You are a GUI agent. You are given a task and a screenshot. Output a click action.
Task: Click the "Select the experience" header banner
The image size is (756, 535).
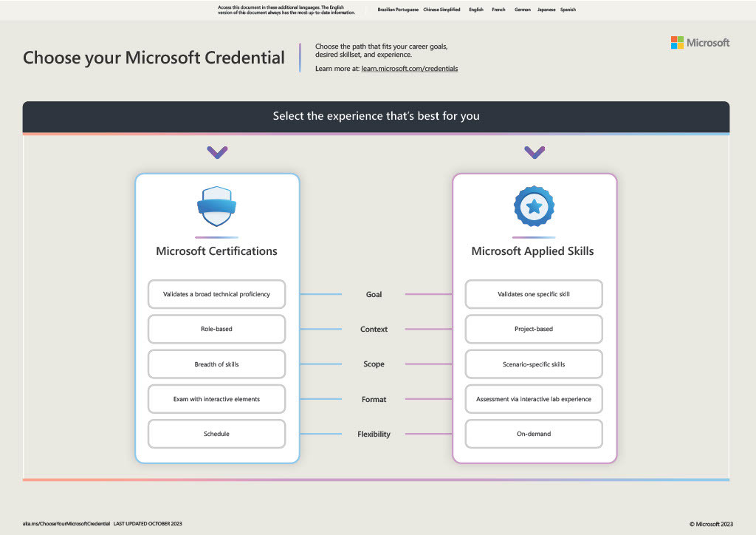376,116
